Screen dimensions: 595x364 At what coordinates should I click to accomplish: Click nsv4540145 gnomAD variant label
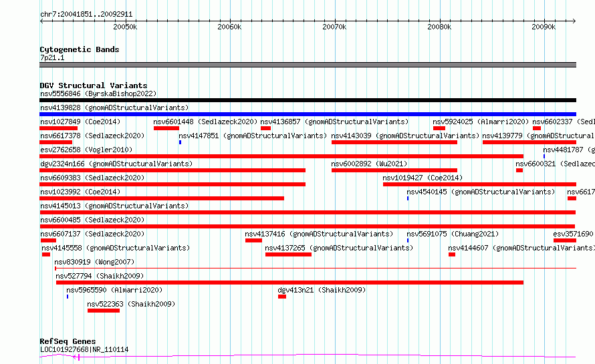[x=481, y=192]
